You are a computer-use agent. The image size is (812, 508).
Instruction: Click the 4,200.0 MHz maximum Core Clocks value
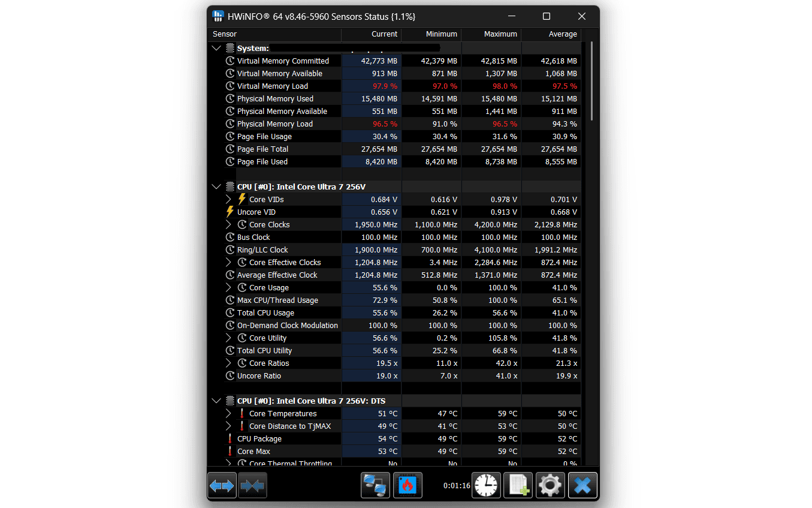click(496, 225)
